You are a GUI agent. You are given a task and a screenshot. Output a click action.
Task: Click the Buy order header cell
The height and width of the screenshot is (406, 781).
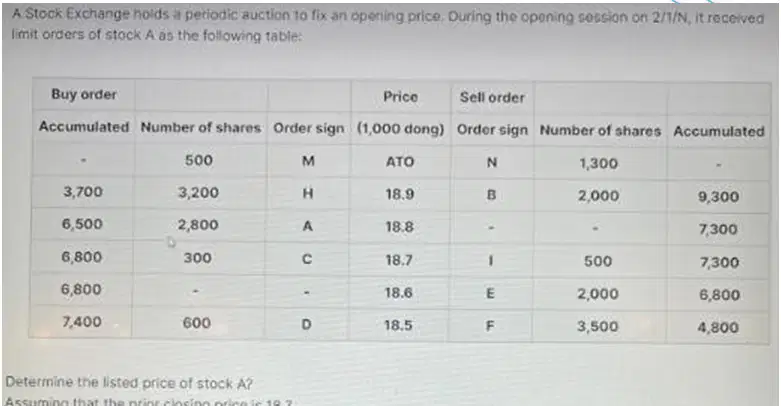[84, 94]
